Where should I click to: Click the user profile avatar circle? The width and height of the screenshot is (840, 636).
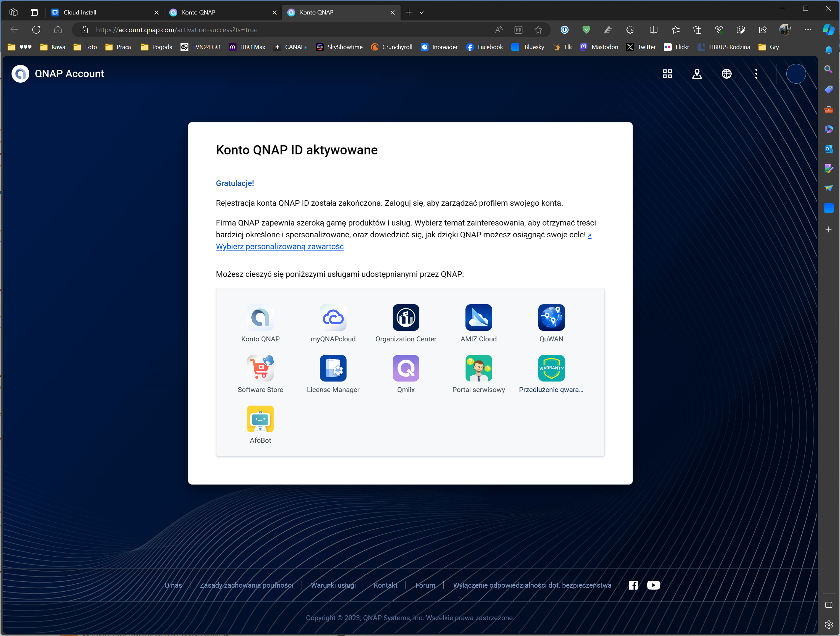click(x=796, y=74)
